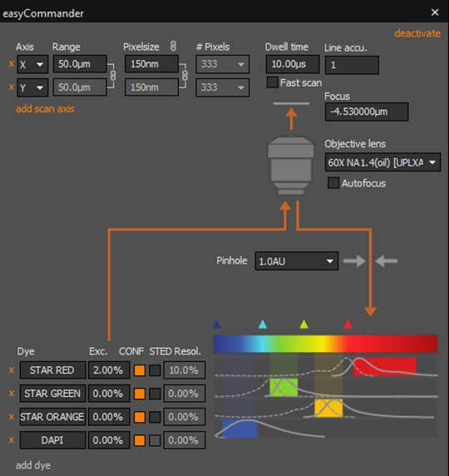This screenshot has height=476, width=449.
Task: Click the red detection window band
Action: [385, 367]
